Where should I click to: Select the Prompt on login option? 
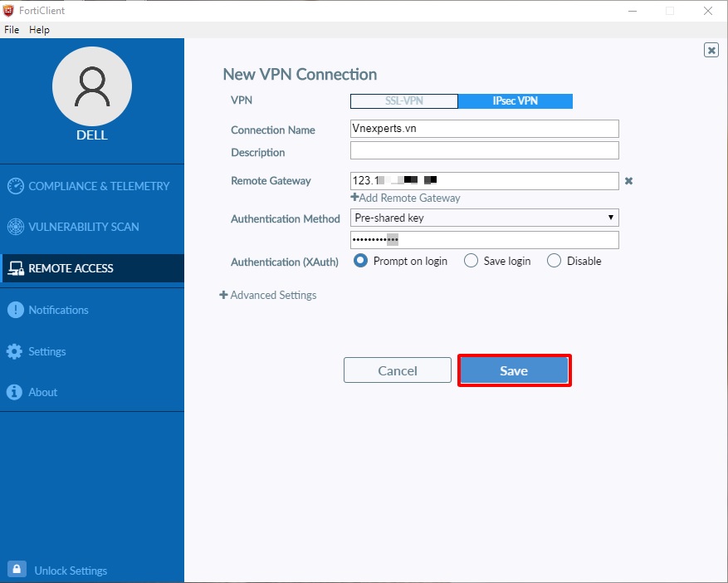pos(359,260)
